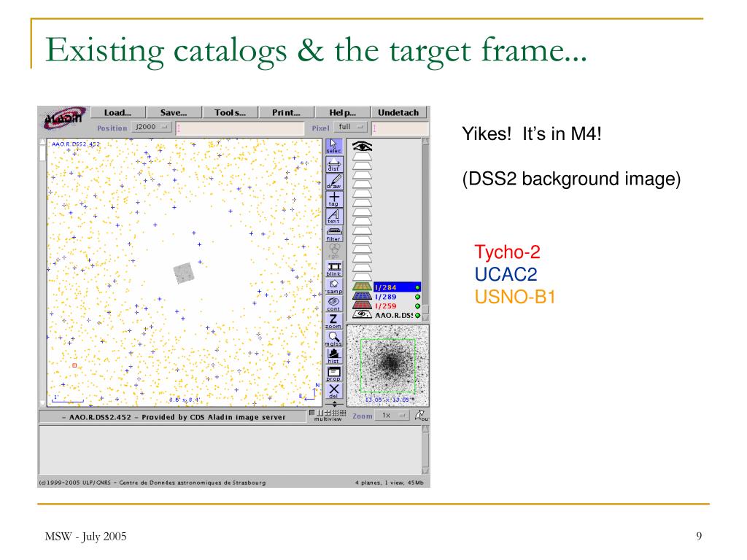Click the "8.6' x 8.4'" field size text

185,400
